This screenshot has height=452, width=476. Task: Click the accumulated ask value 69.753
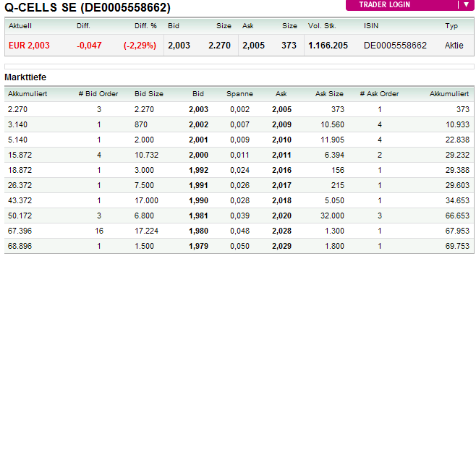457,246
